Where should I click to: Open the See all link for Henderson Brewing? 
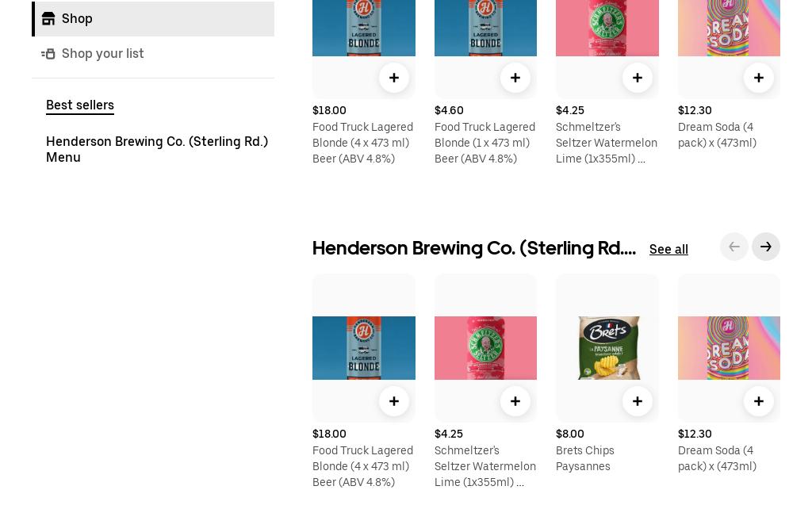(668, 249)
